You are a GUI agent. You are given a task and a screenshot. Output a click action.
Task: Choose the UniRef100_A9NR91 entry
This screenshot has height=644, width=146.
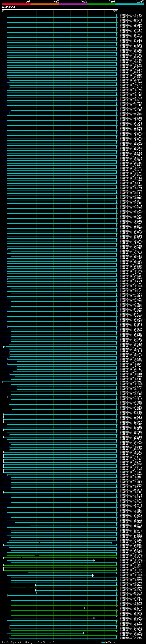(131, 65)
